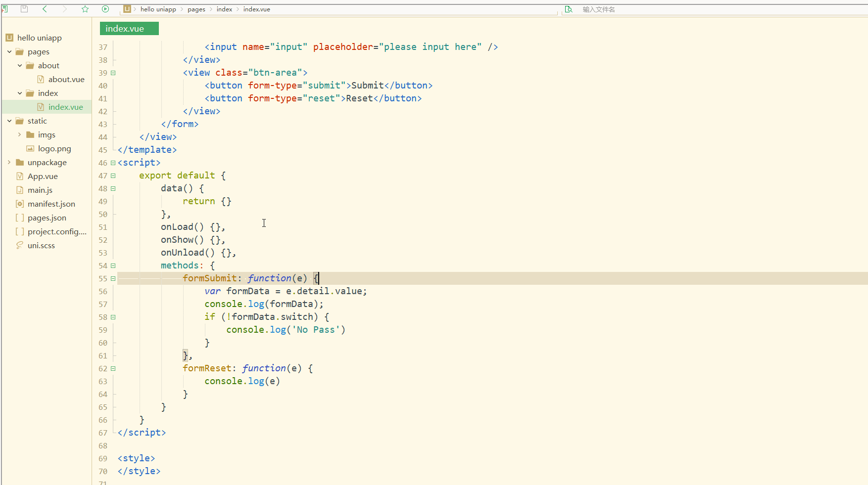Click the 'pages' breadcrumb segment
Image resolution: width=868 pixels, height=485 pixels.
coord(196,9)
